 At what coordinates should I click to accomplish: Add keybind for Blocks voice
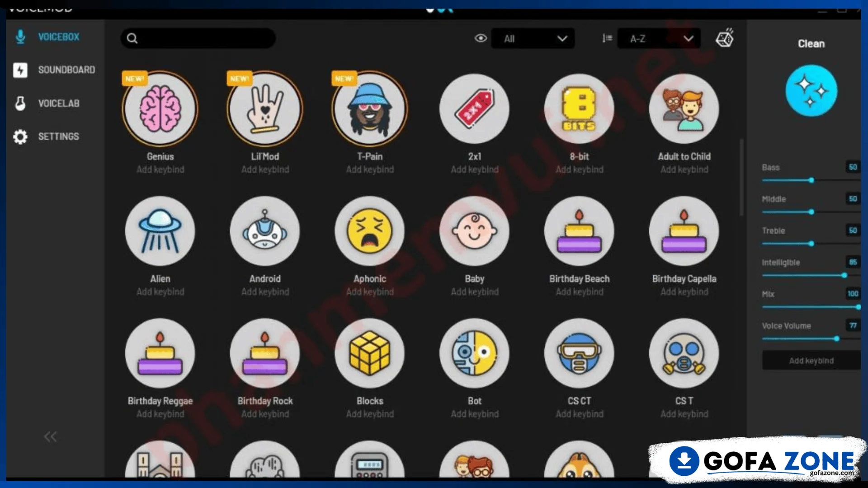pyautogui.click(x=370, y=414)
